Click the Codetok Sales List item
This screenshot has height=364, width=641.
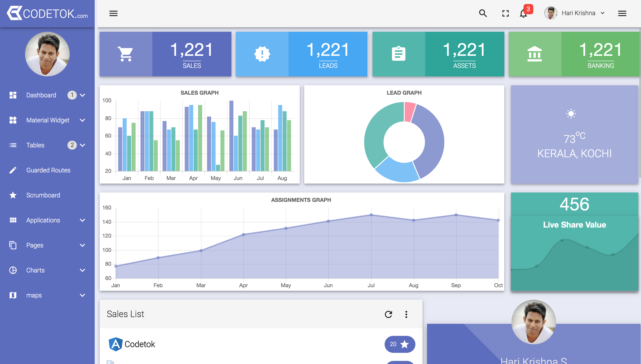(140, 344)
